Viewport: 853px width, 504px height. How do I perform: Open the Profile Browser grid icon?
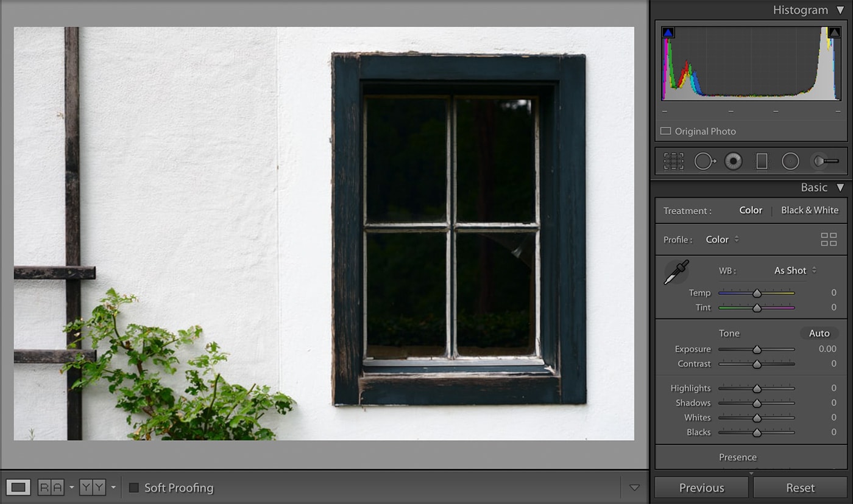[829, 239]
